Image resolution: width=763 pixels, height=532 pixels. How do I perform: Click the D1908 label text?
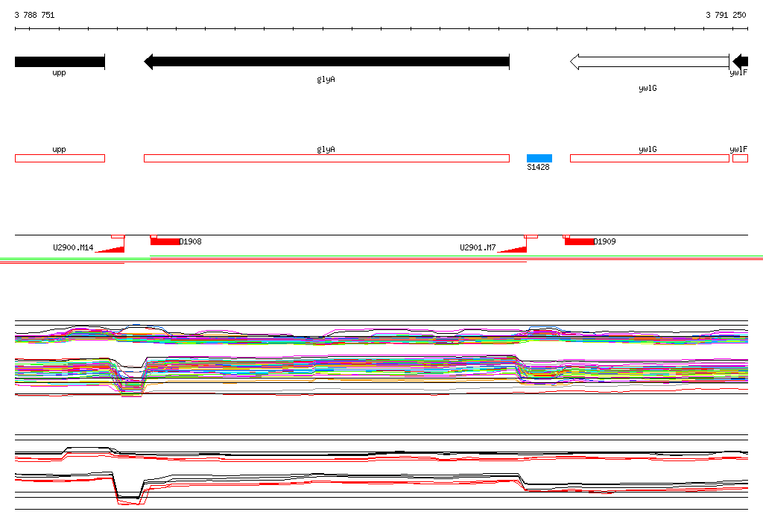(x=191, y=241)
